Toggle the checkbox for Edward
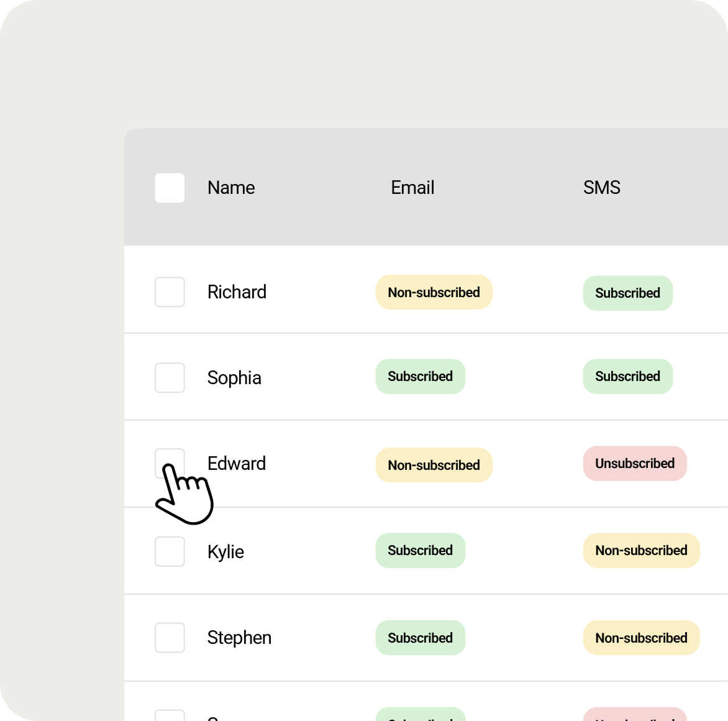This screenshot has width=728, height=721. click(170, 463)
